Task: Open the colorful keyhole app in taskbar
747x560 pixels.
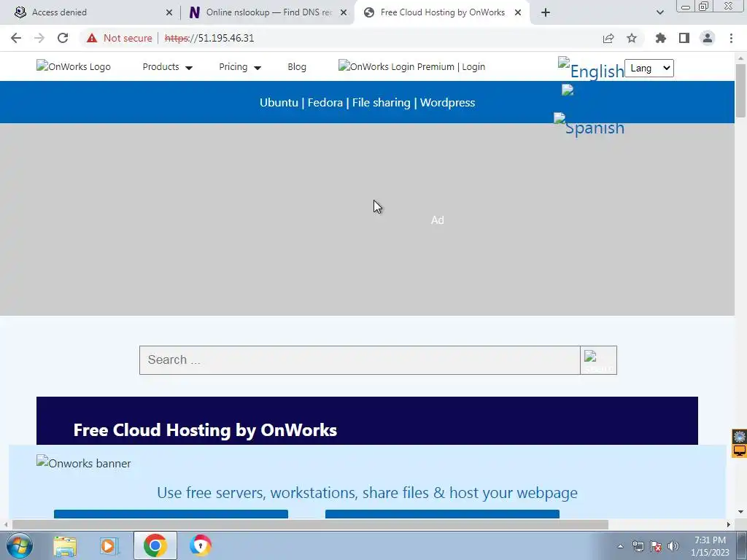Action: tap(201, 545)
